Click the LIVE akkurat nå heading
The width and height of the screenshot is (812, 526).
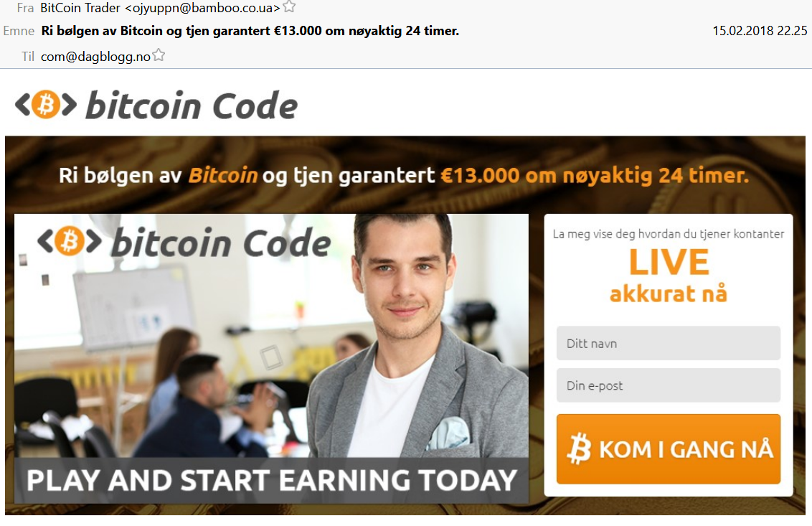668,276
